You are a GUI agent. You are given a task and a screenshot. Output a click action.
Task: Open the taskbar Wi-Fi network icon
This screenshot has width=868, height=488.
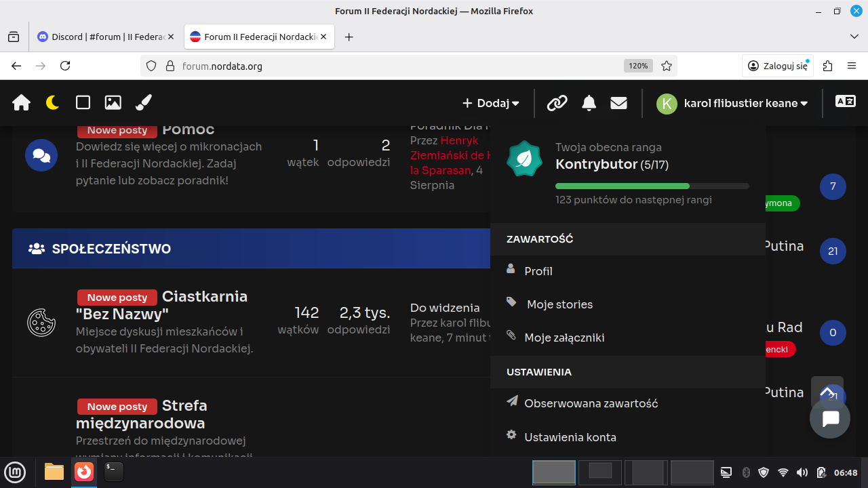pos(783,472)
